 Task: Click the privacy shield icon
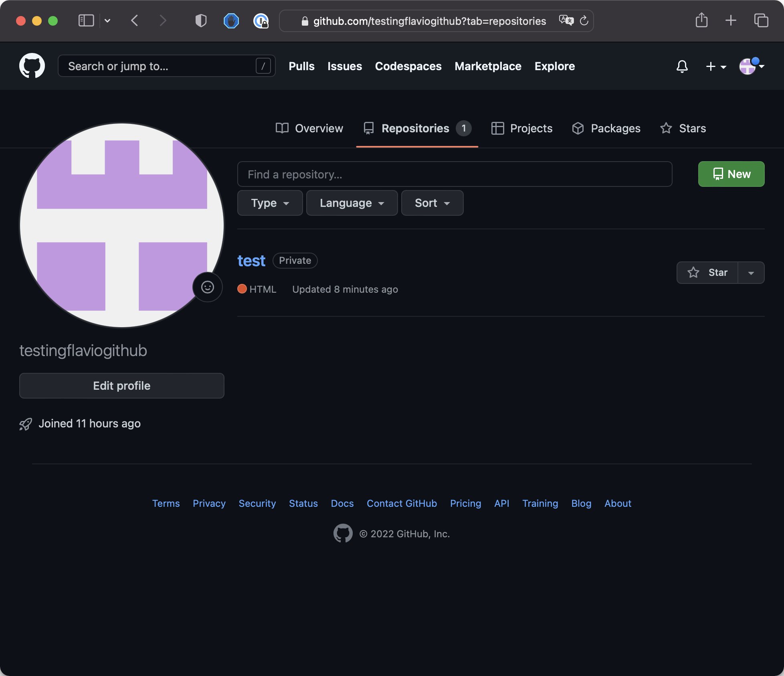(x=201, y=20)
